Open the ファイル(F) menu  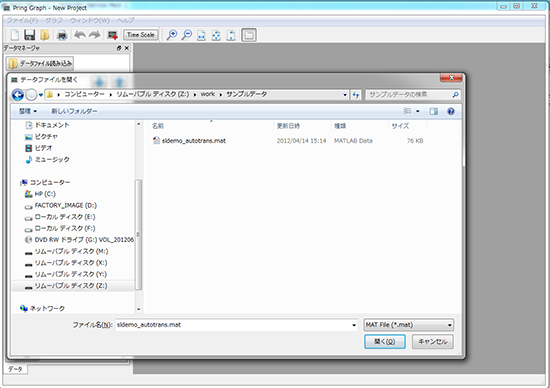coord(22,20)
